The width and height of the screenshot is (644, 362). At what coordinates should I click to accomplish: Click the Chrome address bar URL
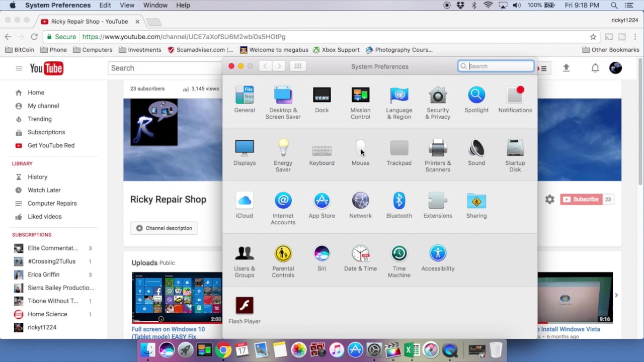(x=184, y=37)
